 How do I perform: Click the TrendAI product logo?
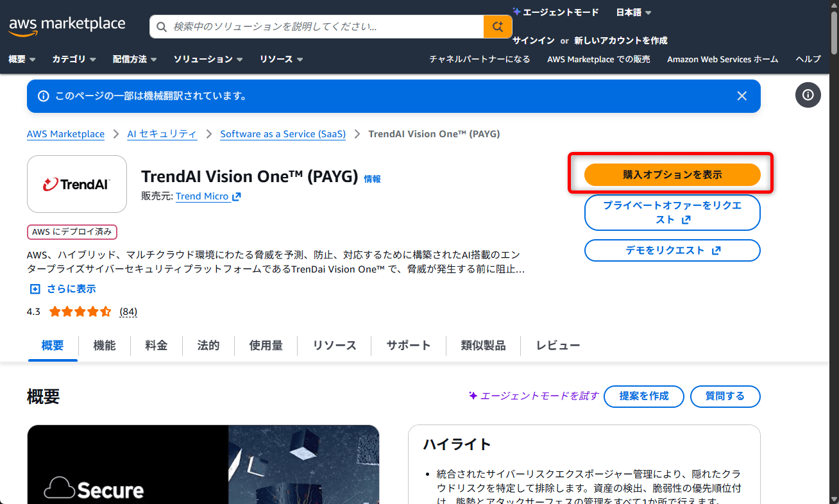click(x=77, y=184)
